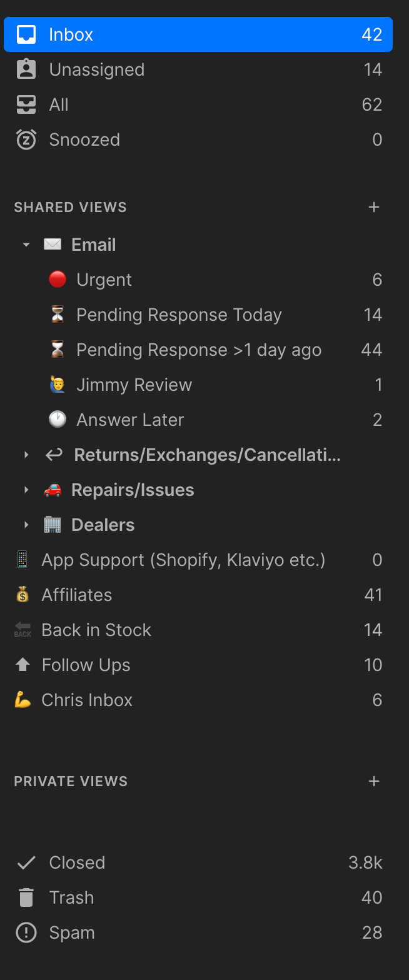Image resolution: width=409 pixels, height=980 pixels.
Task: Click the Follow Ups arrow icon
Action: click(23, 665)
